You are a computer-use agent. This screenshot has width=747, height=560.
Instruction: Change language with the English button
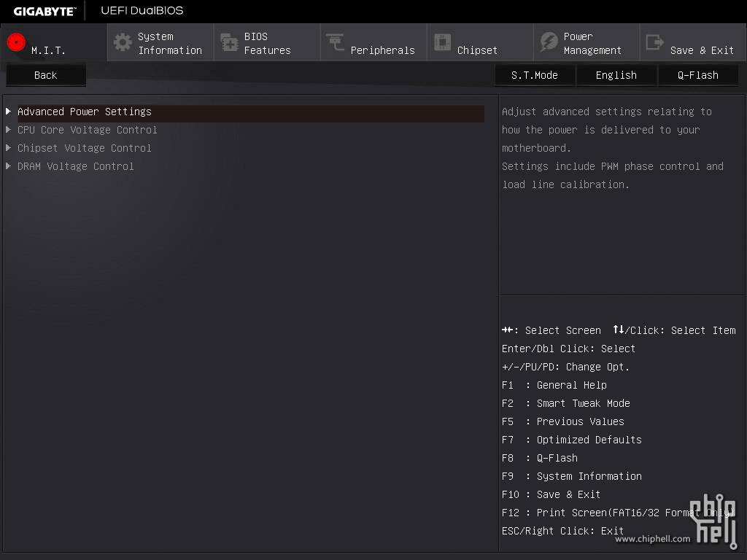pyautogui.click(x=616, y=75)
